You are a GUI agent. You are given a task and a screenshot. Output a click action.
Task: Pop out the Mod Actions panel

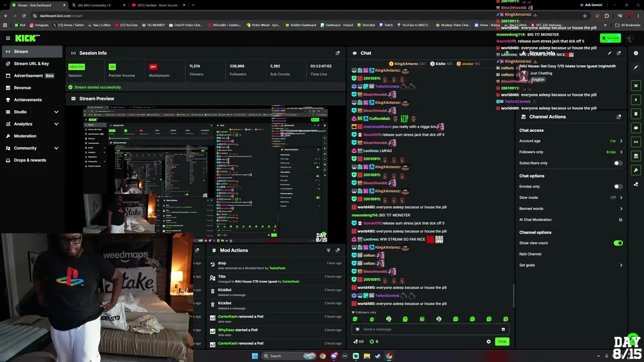[x=338, y=250]
